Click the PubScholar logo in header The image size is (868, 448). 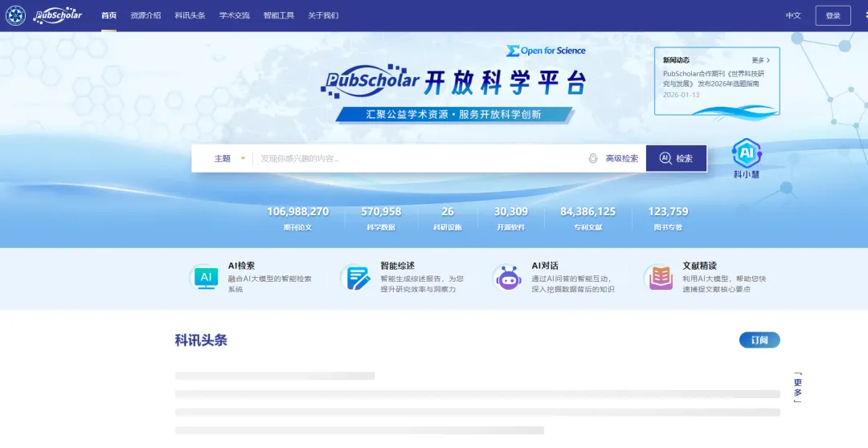58,15
